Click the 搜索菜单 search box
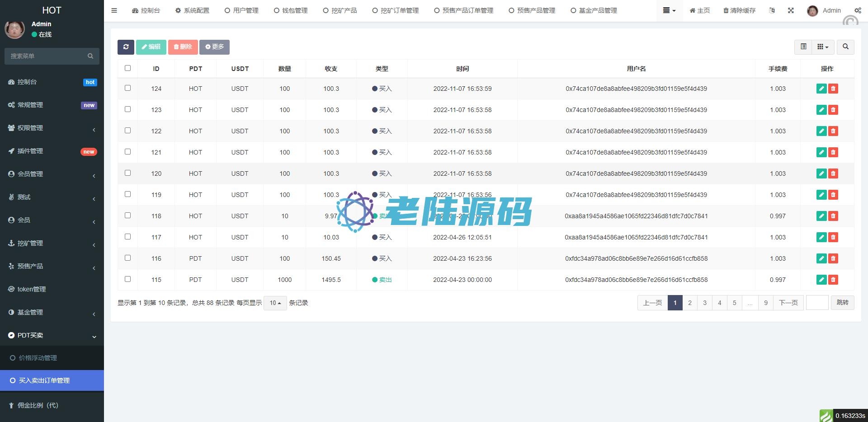 47,56
